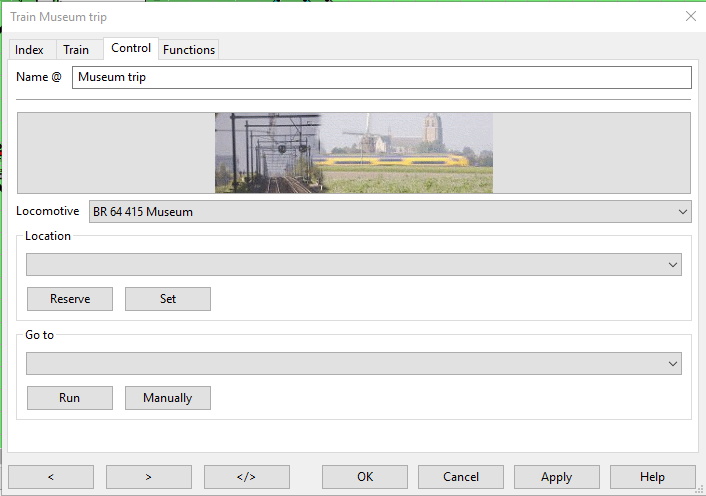Switch to the Index tab
The image size is (706, 496).
point(29,50)
